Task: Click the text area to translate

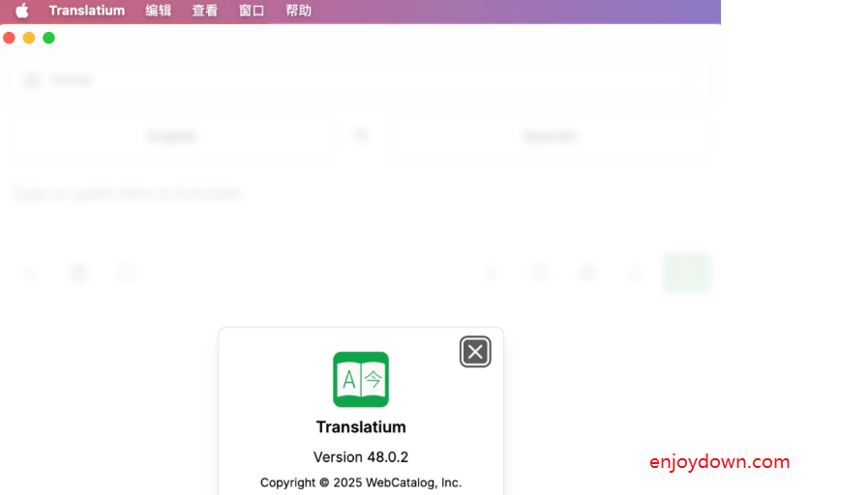Action: point(360,210)
